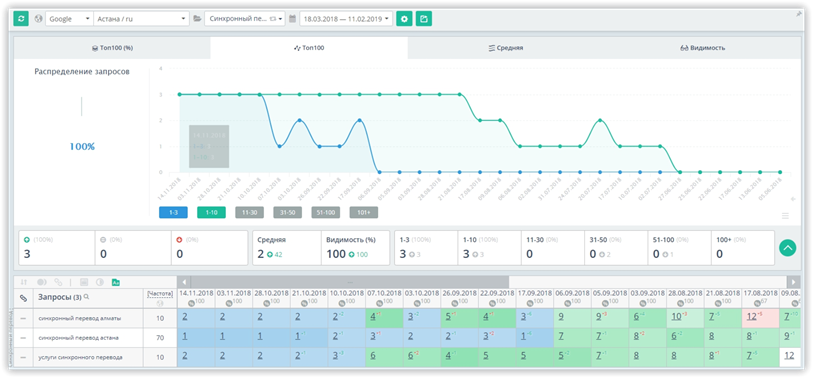Switch to the Видимость tab

pyautogui.click(x=703, y=48)
